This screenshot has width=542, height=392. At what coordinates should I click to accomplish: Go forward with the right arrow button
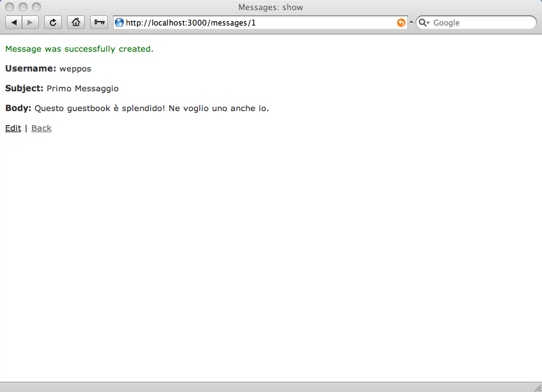31,22
